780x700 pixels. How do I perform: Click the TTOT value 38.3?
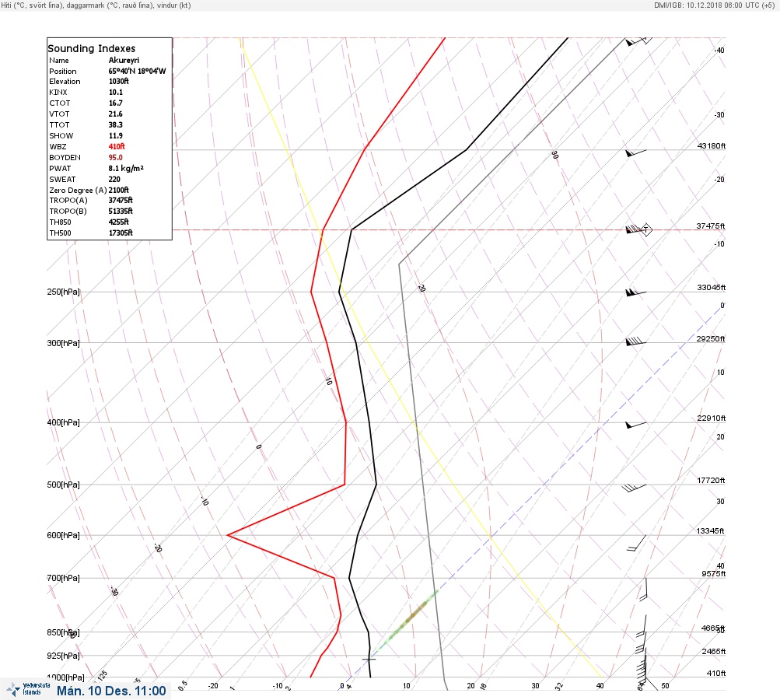pyautogui.click(x=115, y=125)
